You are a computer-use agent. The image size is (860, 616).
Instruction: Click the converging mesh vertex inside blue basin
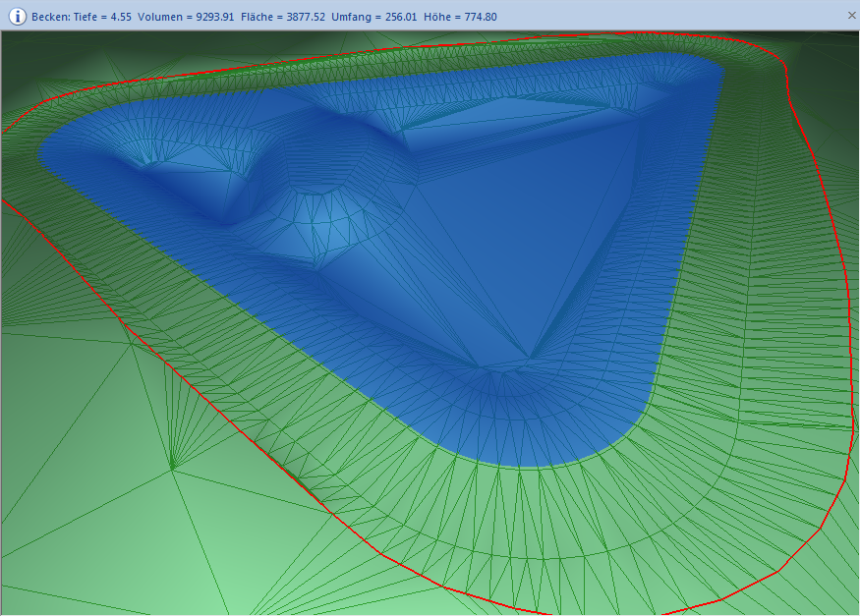point(531,358)
